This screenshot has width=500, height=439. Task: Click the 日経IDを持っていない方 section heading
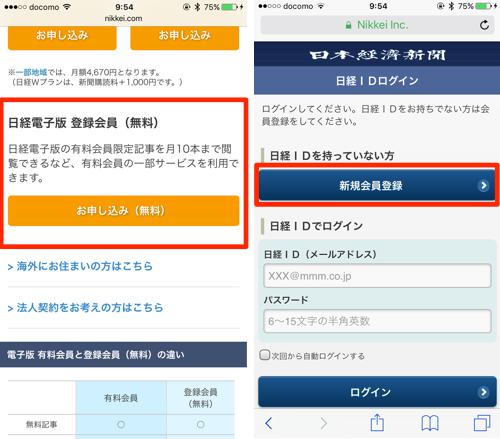tap(332, 156)
